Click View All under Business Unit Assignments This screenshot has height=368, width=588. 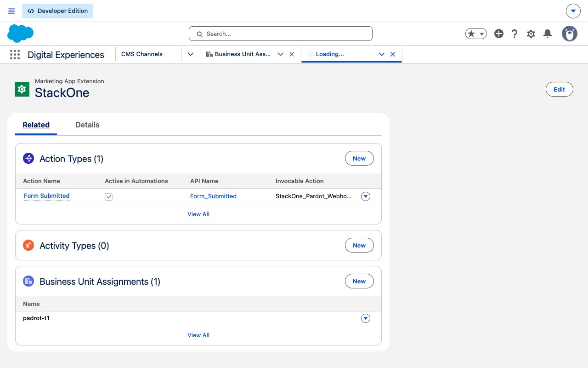point(198,335)
